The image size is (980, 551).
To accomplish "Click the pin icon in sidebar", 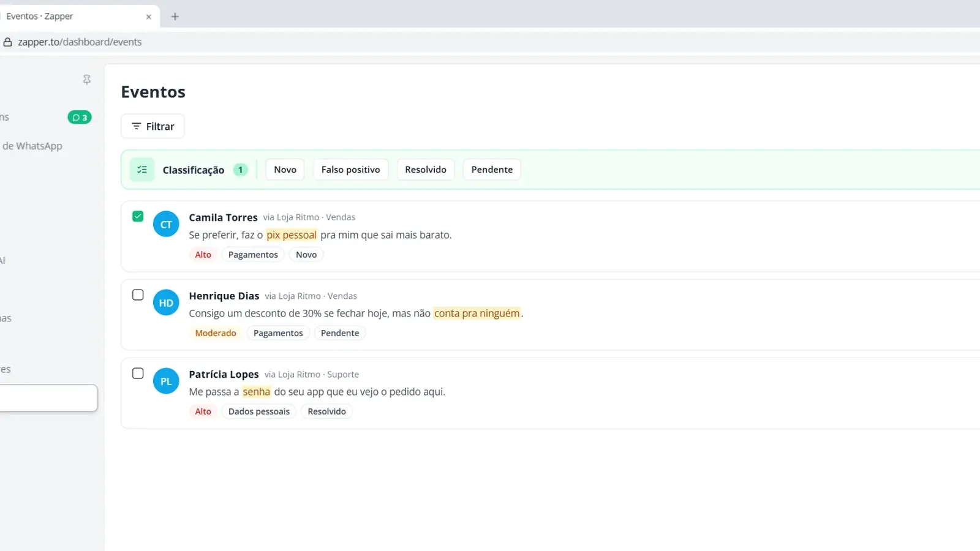I will [x=87, y=80].
